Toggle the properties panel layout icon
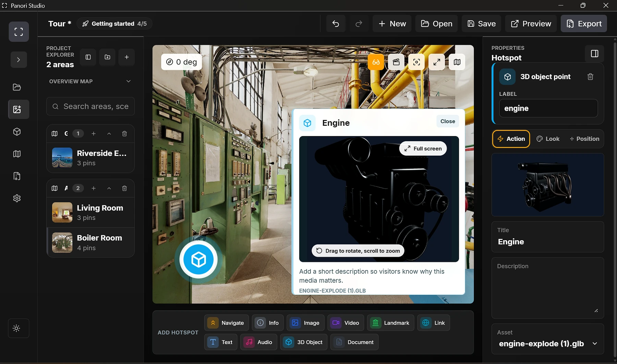The width and height of the screenshot is (617, 364). pyautogui.click(x=595, y=53)
